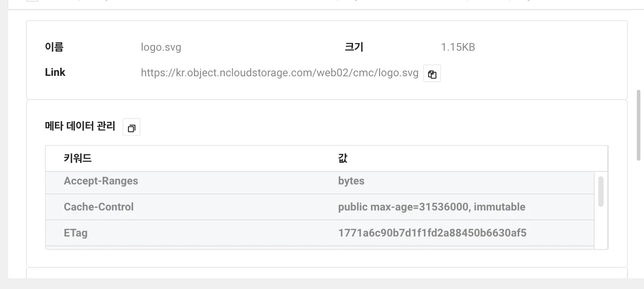The height and width of the screenshot is (289, 644).
Task: Click the object URL link text
Action: point(280,73)
